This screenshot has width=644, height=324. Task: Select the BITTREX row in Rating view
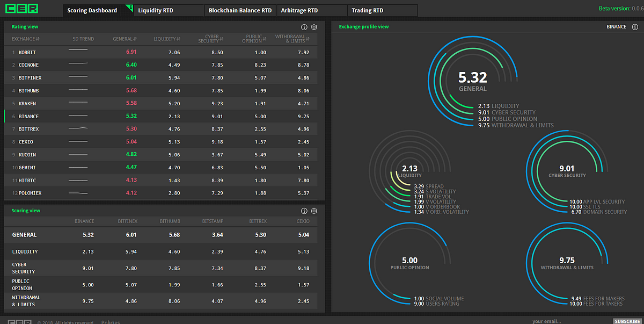[x=161, y=129]
